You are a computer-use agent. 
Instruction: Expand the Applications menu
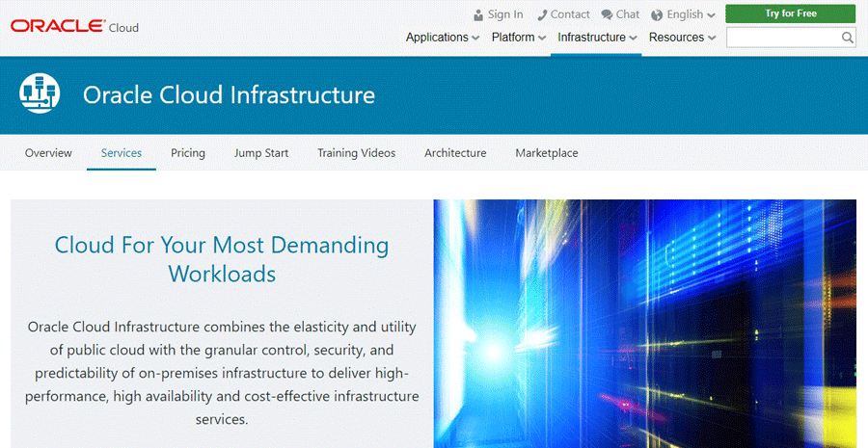point(443,37)
